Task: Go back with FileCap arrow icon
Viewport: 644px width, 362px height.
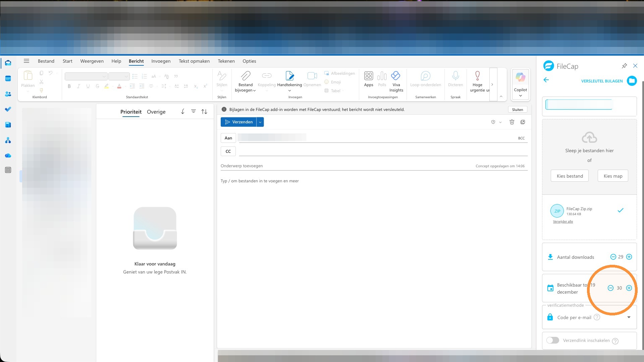Action: pyautogui.click(x=546, y=80)
